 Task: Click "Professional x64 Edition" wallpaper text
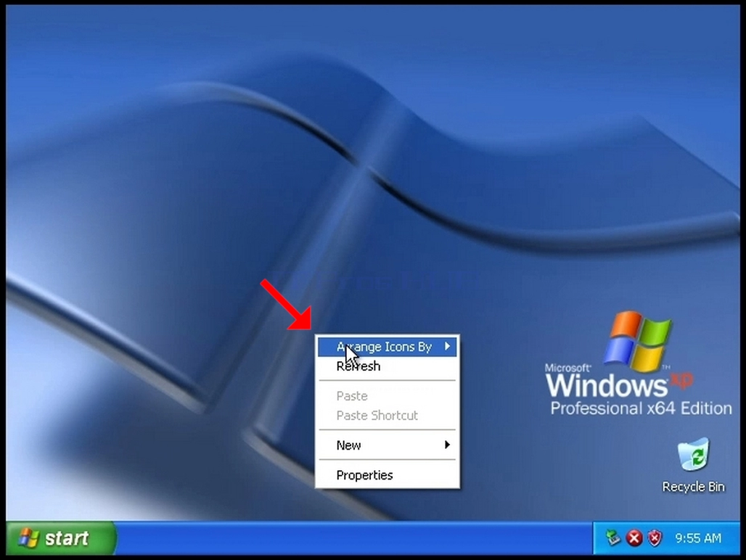tap(641, 408)
